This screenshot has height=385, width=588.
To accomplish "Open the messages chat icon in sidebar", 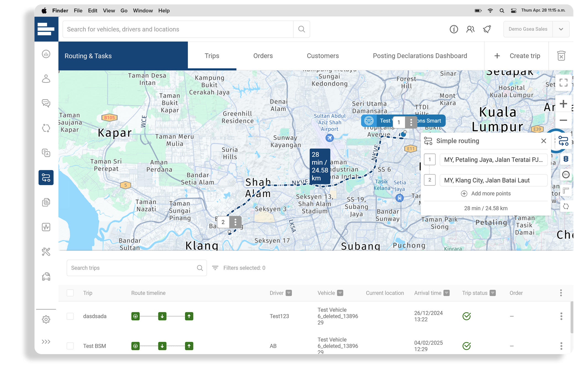I will [x=46, y=103].
